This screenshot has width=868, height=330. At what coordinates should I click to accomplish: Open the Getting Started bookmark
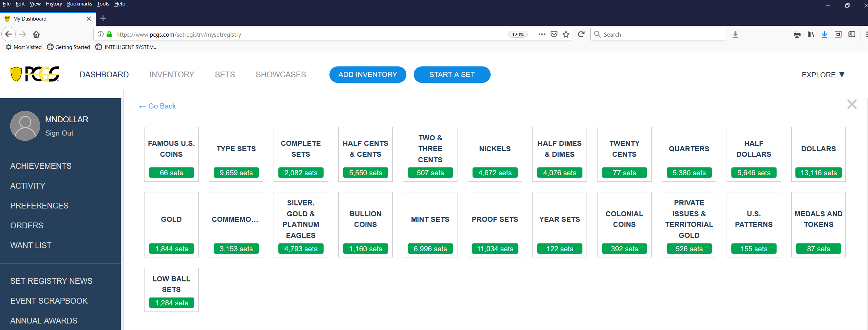pyautogui.click(x=68, y=47)
